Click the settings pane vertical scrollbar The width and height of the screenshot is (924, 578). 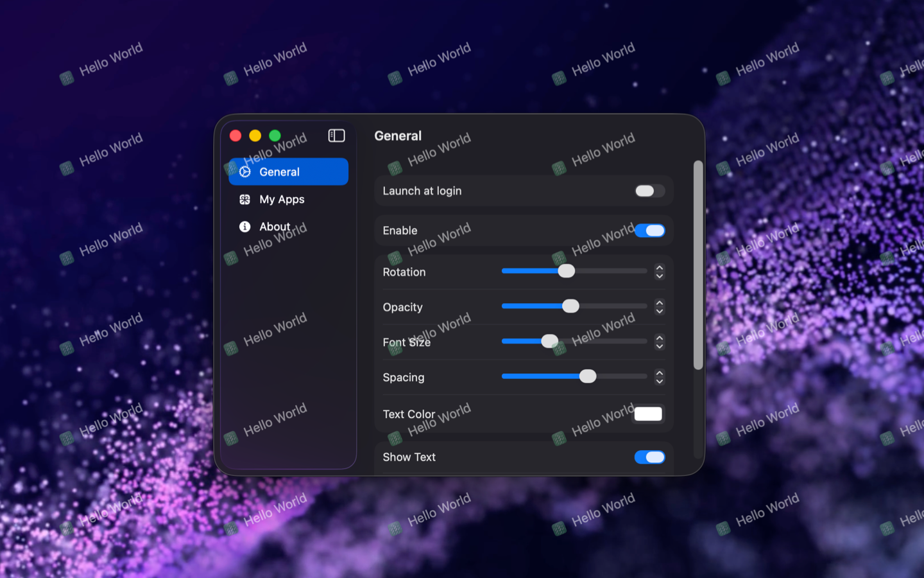pos(697,265)
